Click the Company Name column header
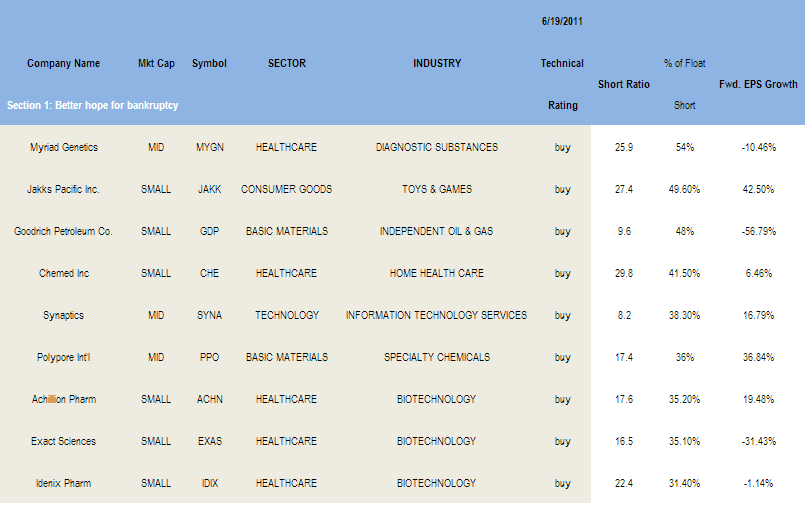The image size is (806, 507). [63, 63]
